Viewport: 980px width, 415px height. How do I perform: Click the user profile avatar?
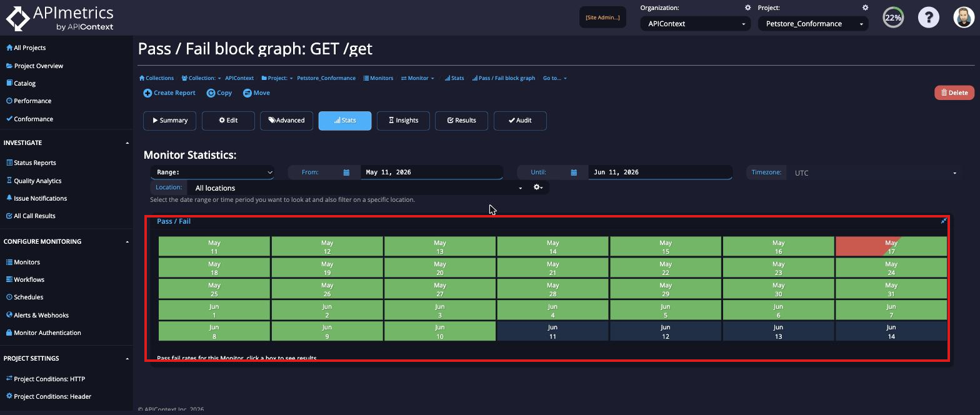point(964,17)
